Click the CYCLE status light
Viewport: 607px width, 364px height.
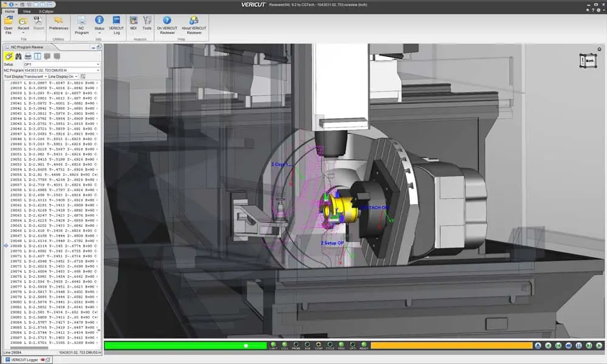(330, 345)
